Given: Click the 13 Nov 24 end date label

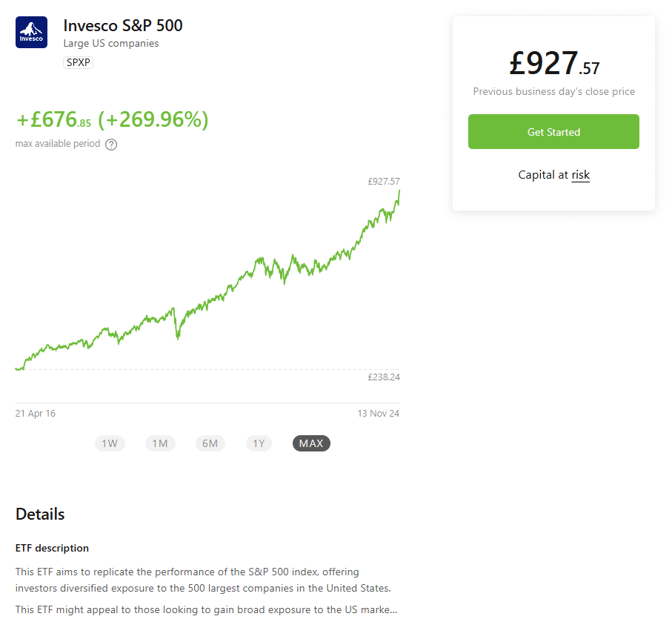Looking at the screenshot, I should point(379,414).
